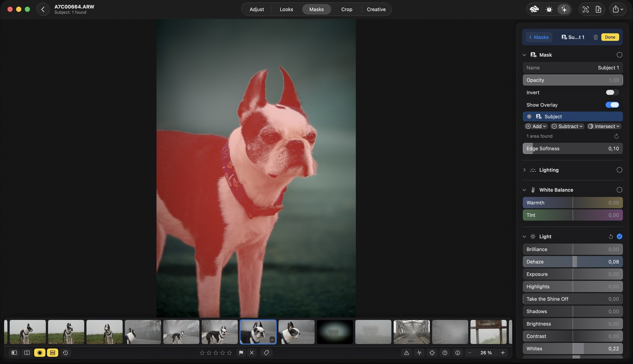
Task: Click the light exposure sun icon in toolbar
Action: click(549, 9)
